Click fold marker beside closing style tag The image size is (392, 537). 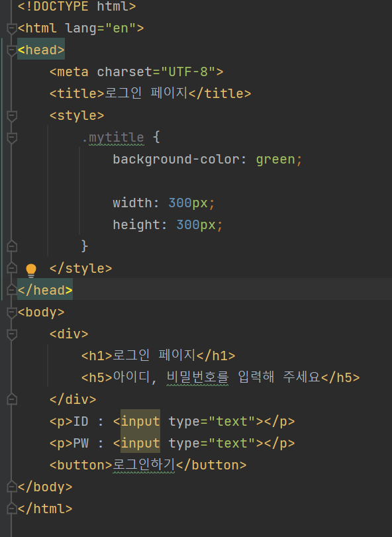pyautogui.click(x=12, y=268)
